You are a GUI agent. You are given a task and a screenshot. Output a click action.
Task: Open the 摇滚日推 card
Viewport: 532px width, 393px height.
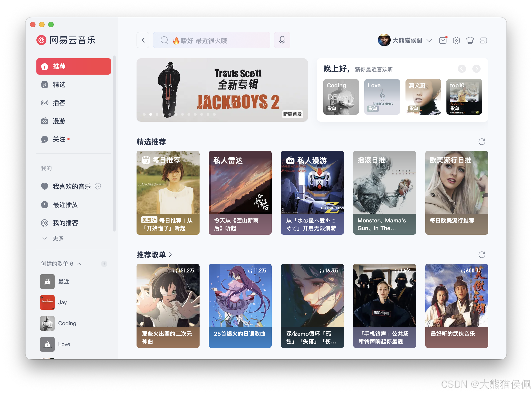(x=384, y=193)
